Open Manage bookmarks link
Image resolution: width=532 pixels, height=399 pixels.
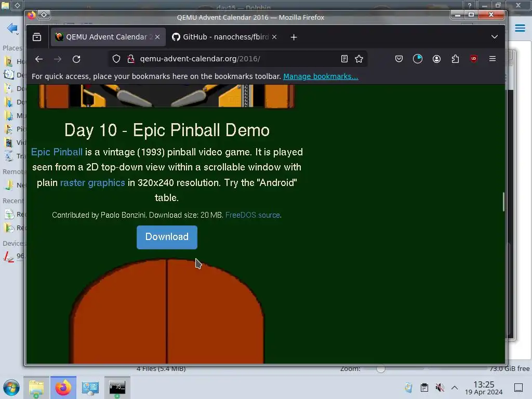[321, 76]
